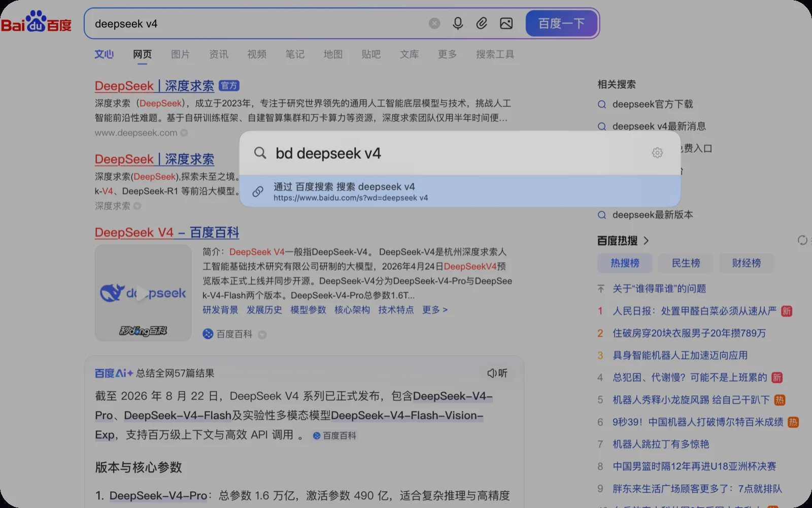This screenshot has height=508, width=812.
Task: Select the 民生榜 tab
Action: (686, 263)
